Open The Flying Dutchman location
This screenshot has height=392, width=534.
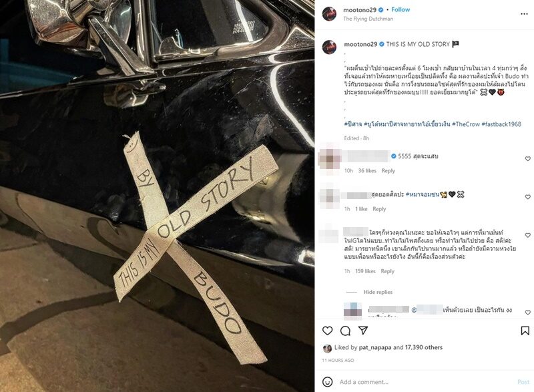[368, 19]
